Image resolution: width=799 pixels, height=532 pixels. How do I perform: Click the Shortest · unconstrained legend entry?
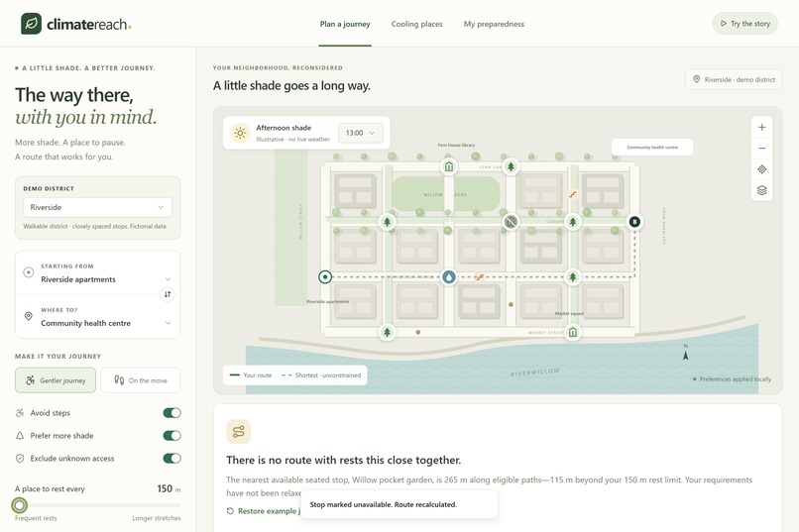click(321, 375)
